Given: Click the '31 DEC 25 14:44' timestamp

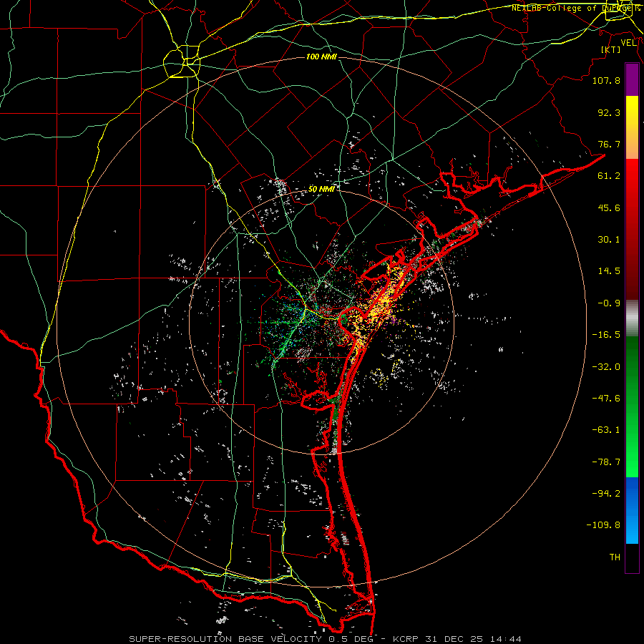Looking at the screenshot, I should coord(472,639).
